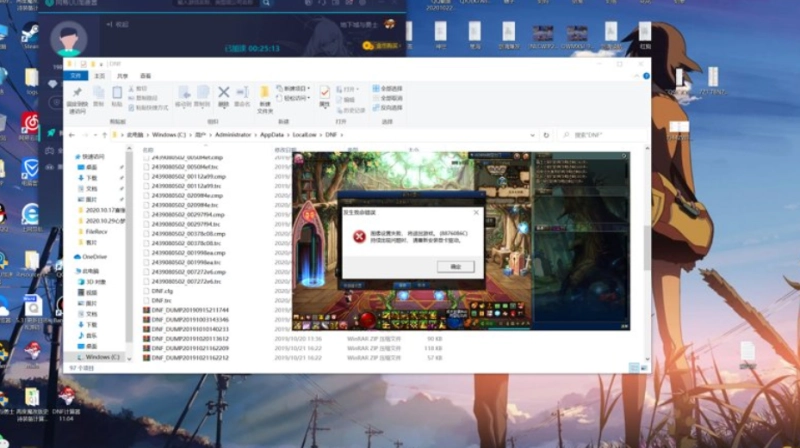Expand the Open (打开) dropdown in the ribbon
The image size is (800, 448).
348,89
